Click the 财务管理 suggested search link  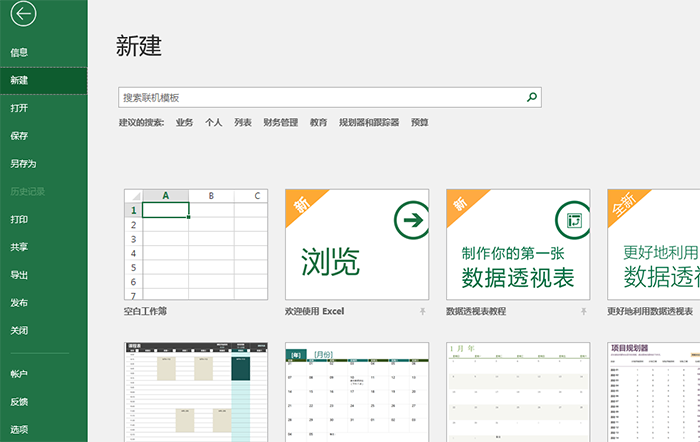(x=280, y=123)
